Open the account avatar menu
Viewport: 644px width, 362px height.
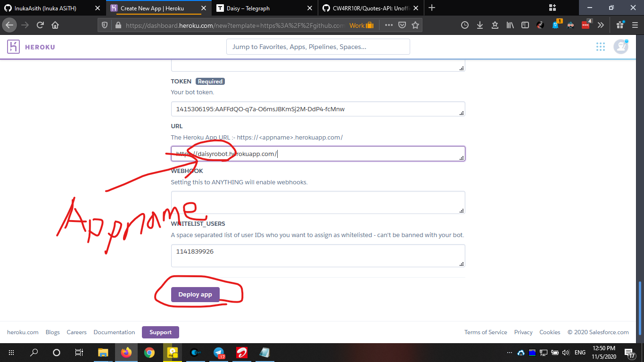point(621,47)
